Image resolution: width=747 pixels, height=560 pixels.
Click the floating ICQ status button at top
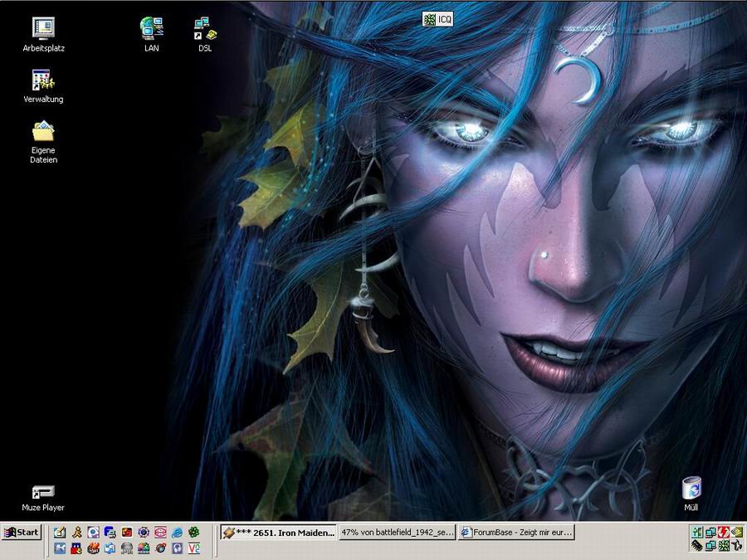(437, 20)
